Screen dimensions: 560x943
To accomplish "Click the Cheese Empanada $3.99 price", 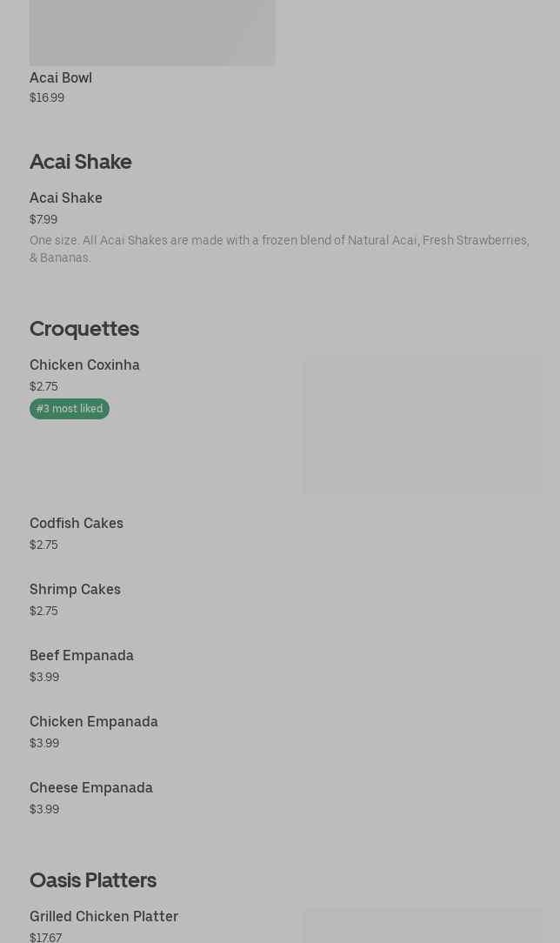I will 44,809.
